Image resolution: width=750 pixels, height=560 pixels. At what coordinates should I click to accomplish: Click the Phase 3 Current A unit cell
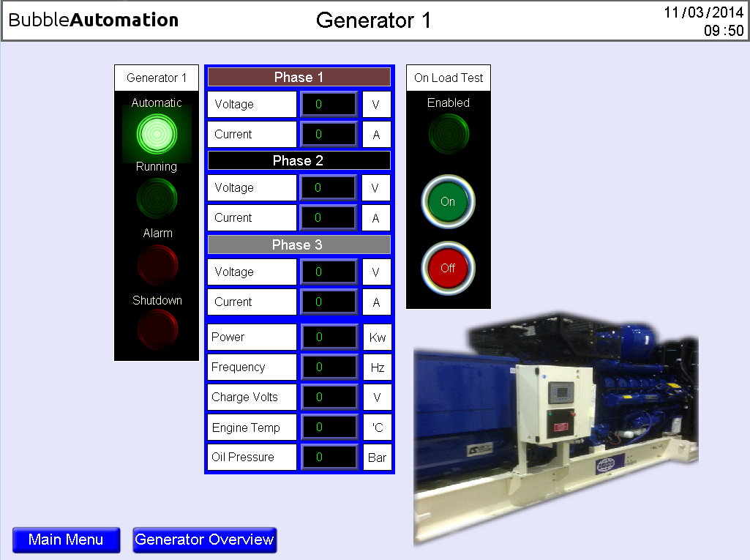(x=376, y=302)
